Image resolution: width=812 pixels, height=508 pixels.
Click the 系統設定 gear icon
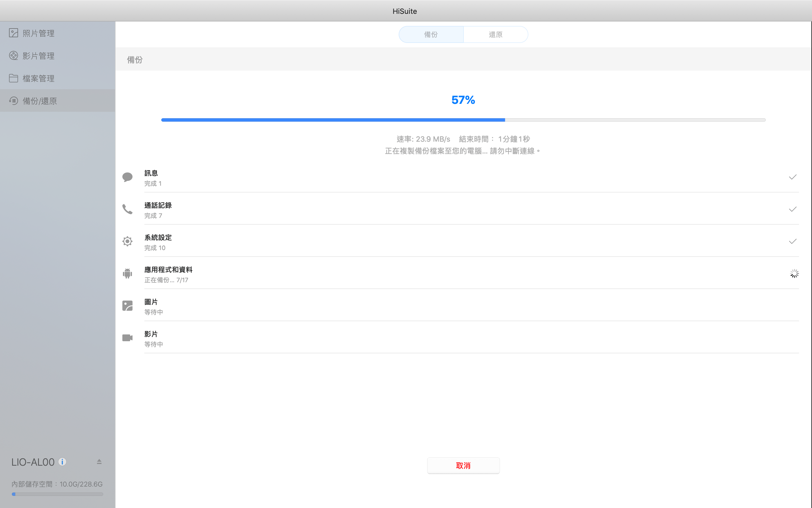pos(127,241)
